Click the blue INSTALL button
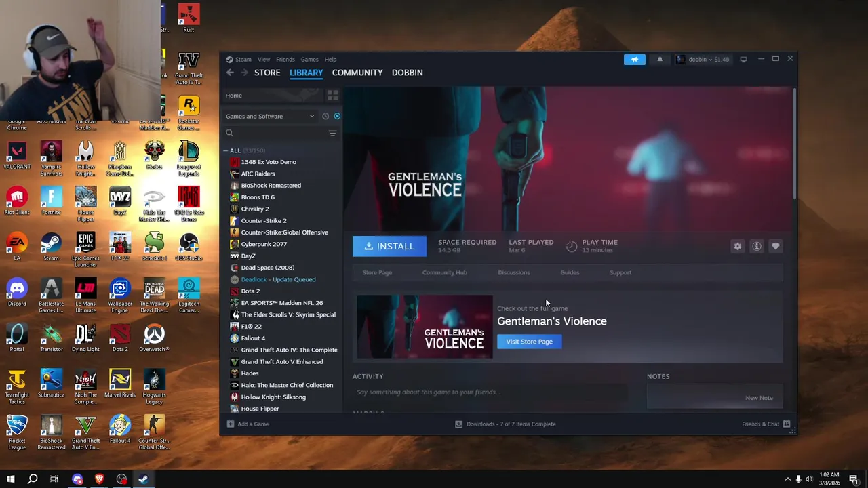868x488 pixels. click(x=389, y=247)
